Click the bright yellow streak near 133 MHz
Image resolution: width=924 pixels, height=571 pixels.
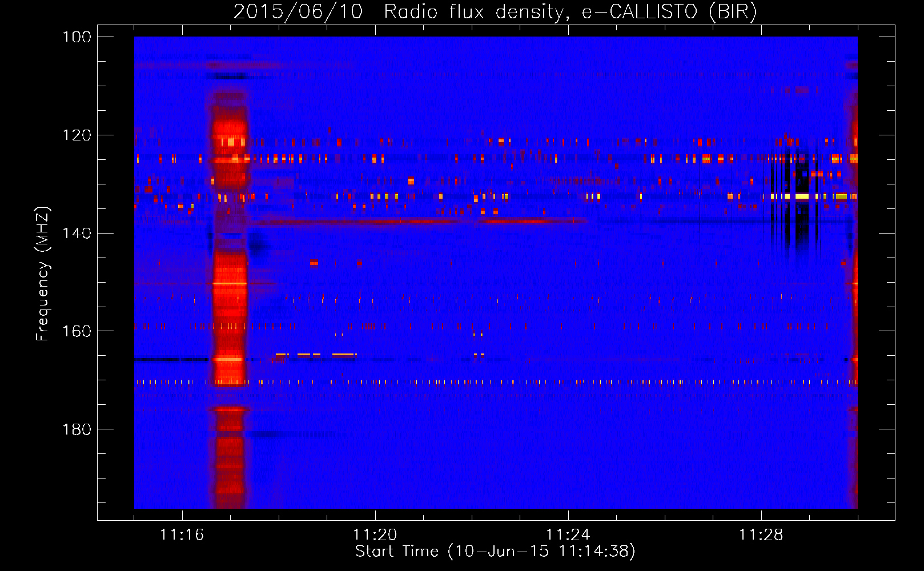pyautogui.click(x=802, y=196)
